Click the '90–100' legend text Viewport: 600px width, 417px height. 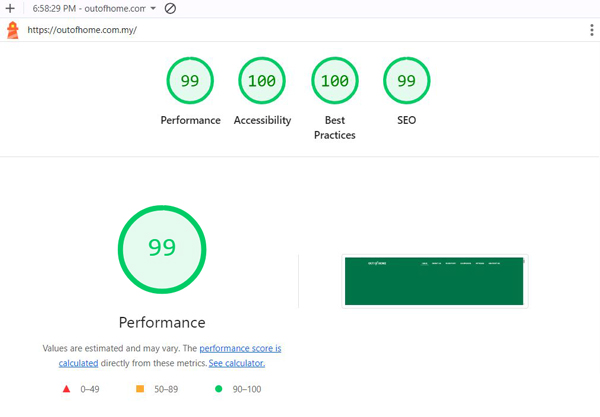point(247,389)
